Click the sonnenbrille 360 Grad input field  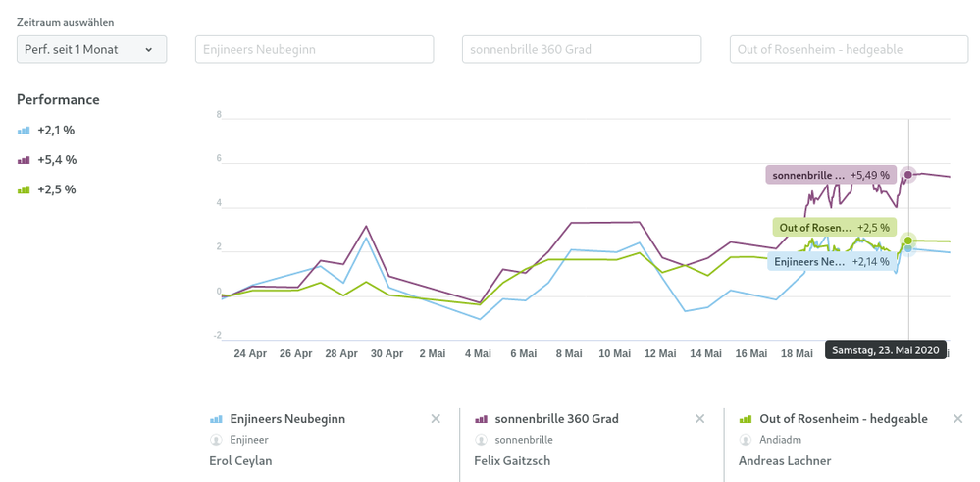pyautogui.click(x=581, y=49)
